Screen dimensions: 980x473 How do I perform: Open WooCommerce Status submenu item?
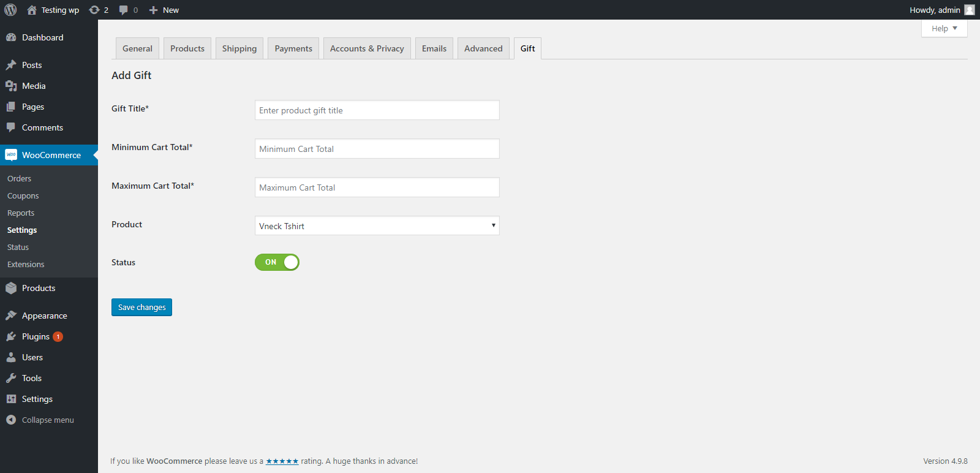click(18, 247)
